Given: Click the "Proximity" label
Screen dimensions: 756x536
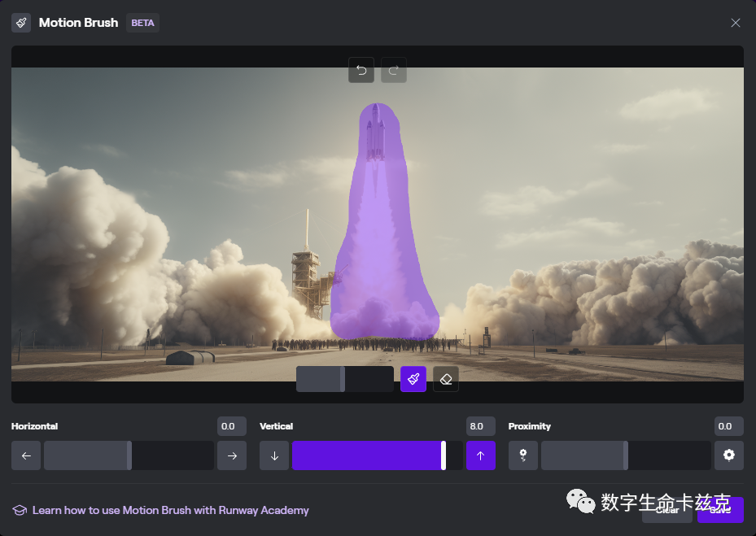Looking at the screenshot, I should tap(530, 426).
